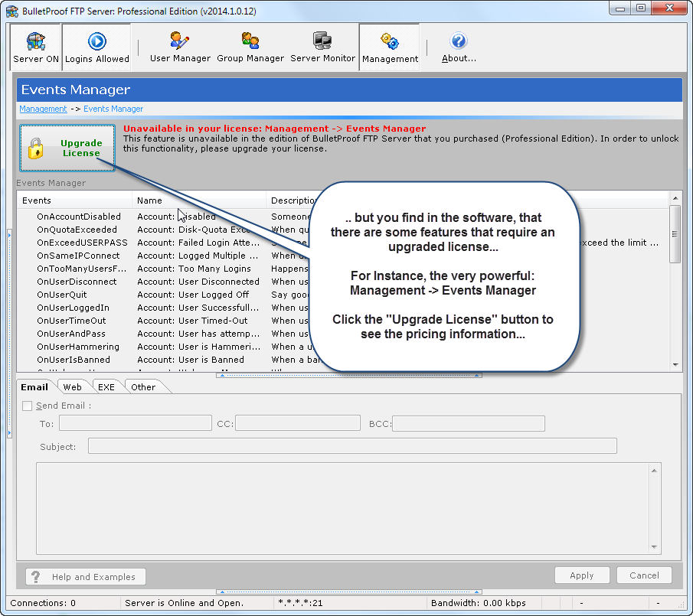This screenshot has height=616, width=693.
Task: Click the application icon in the title bar
Action: click(x=12, y=11)
